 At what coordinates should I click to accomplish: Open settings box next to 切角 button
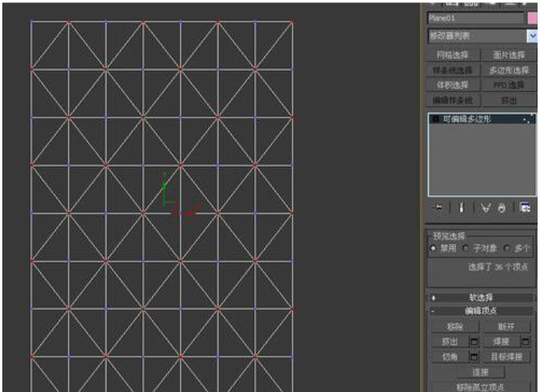point(474,357)
